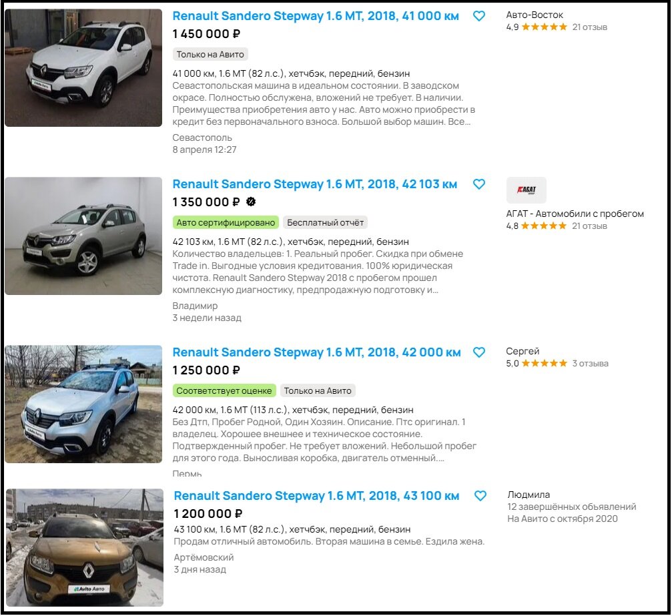Image resolution: width=672 pixels, height=616 pixels.
Task: Click the Соответствует оценке green badge
Action: click(x=224, y=390)
